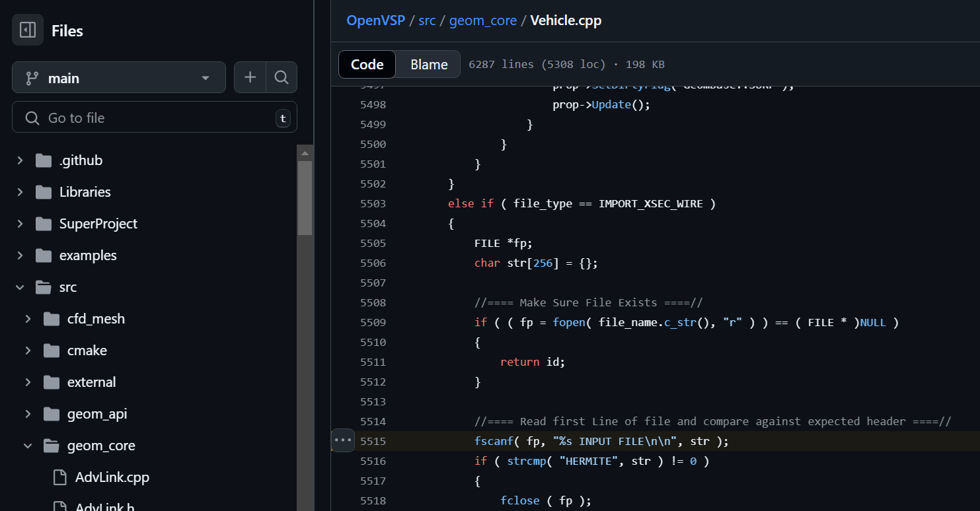The image size is (980, 511).
Task: Collapse the src folder chevron
Action: point(20,287)
